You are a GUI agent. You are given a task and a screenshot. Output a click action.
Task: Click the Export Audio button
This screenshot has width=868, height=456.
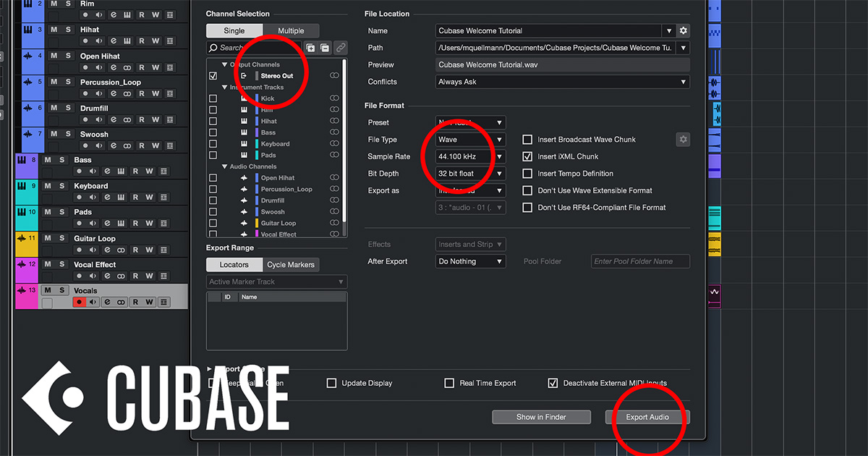647,417
